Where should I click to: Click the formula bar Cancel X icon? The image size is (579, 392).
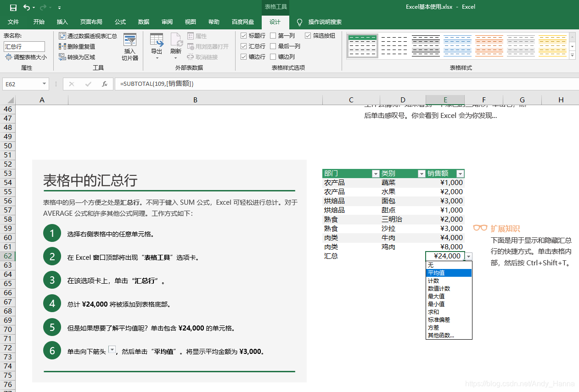coord(72,84)
